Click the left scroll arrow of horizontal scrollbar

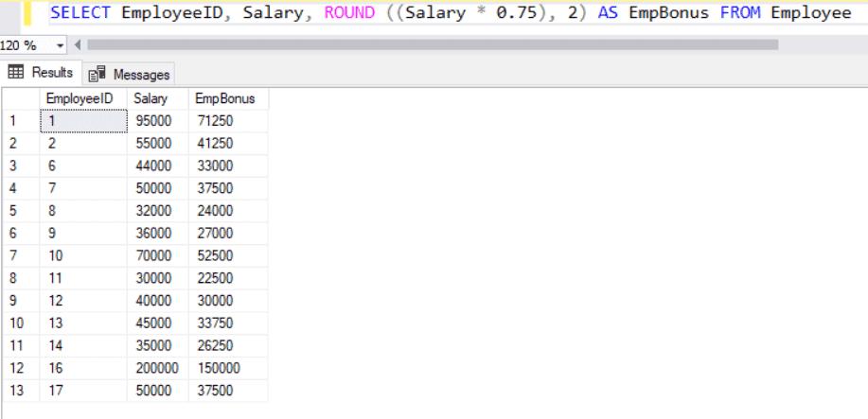coord(77,45)
